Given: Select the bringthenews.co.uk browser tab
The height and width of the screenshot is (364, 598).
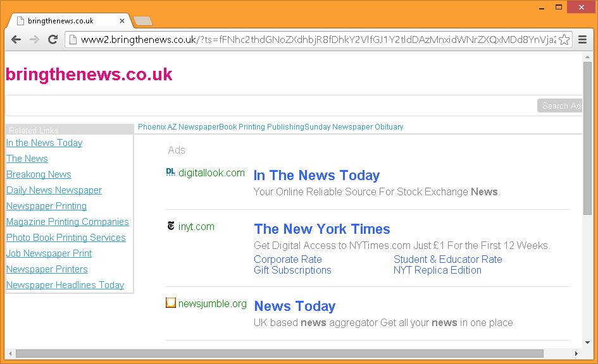Looking at the screenshot, I should [68, 21].
